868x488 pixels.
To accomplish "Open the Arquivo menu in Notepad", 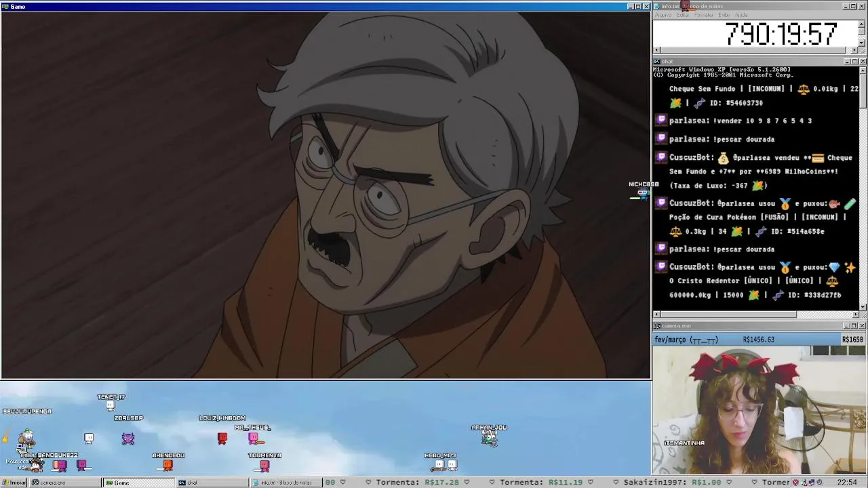I will pyautogui.click(x=663, y=15).
